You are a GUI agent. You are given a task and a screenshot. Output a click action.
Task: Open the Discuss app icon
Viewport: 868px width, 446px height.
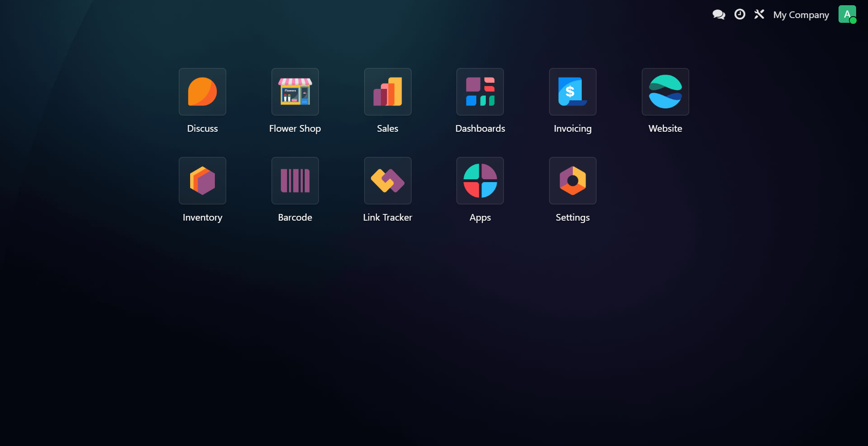coord(202,92)
